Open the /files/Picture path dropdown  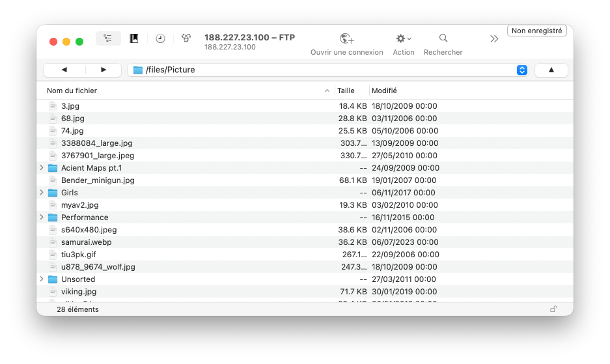521,70
